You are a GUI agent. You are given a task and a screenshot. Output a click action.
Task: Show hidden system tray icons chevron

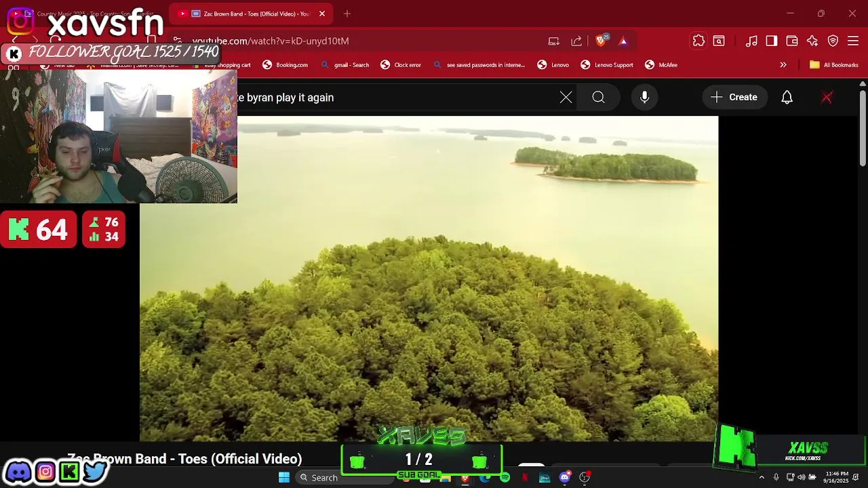[762, 477]
